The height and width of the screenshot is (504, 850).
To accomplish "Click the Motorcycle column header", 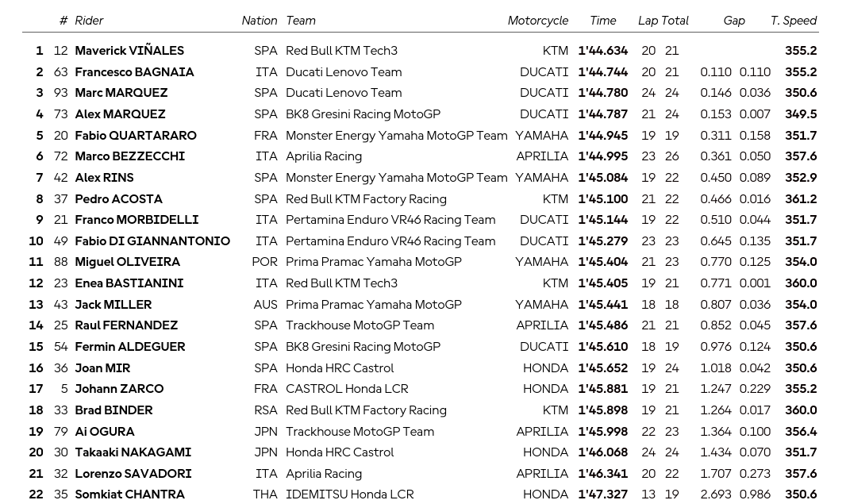I will pos(538,21).
